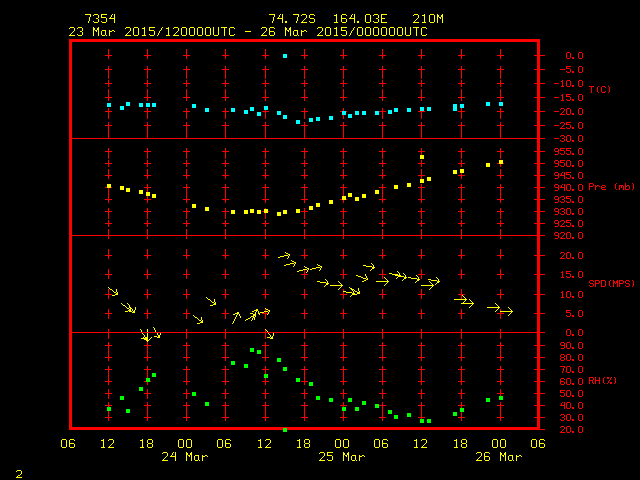Click the rightmost white wind arrow
Viewport: 640px width, 480px height.
click(x=506, y=312)
